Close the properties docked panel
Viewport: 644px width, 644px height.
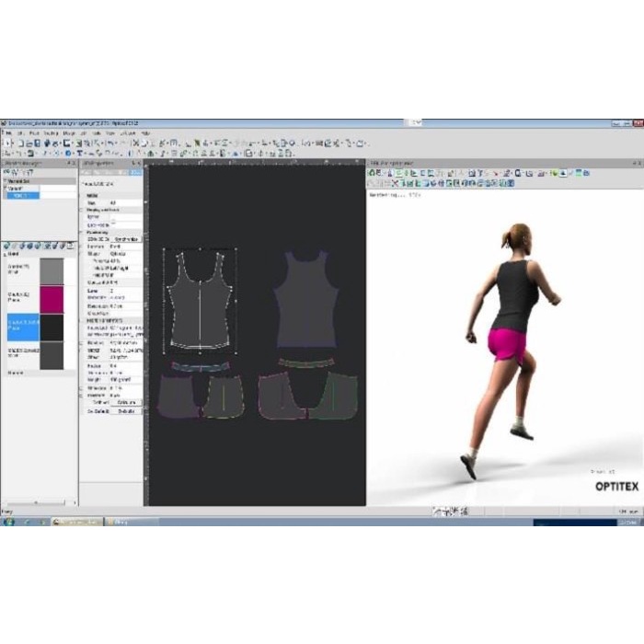(140, 163)
